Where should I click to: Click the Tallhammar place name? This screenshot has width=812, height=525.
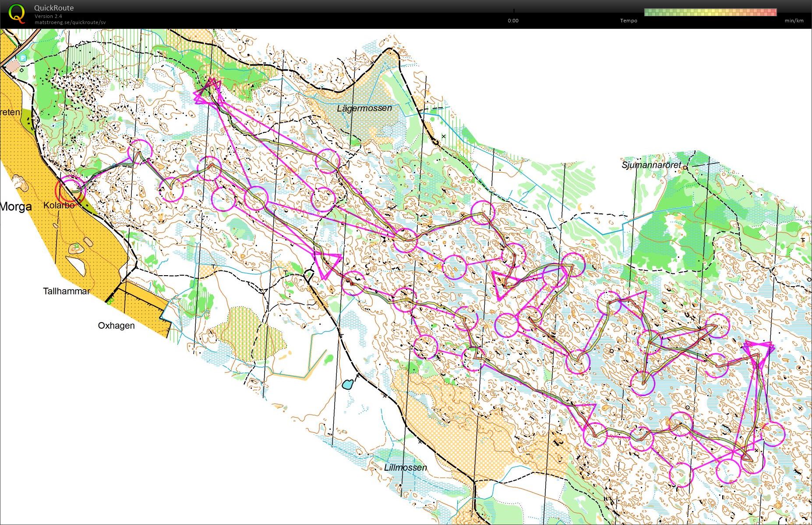67,291
